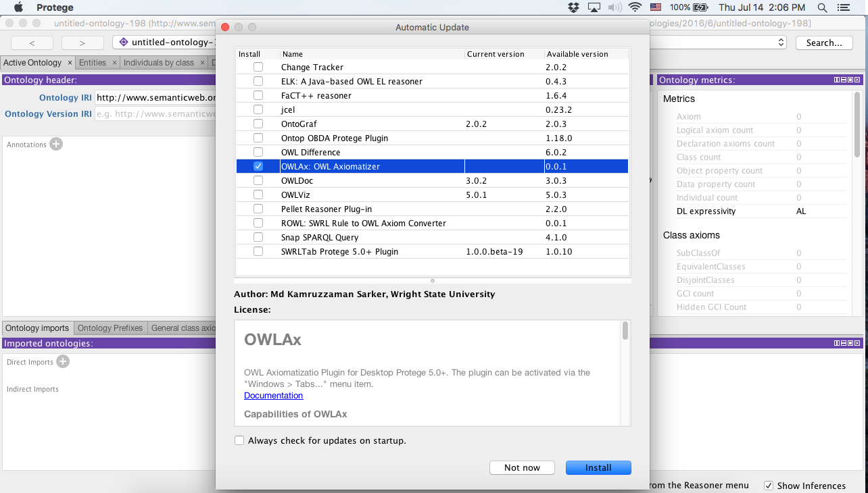Screen dimensions: 868x493
Task: Uncheck the OWLAx: OWL Axiomatizer checkbox
Action: coord(258,166)
